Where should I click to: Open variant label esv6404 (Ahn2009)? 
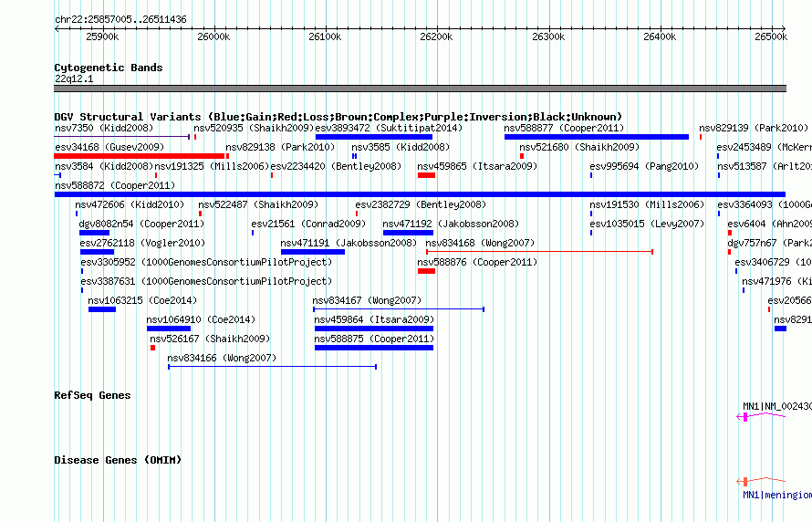click(x=769, y=224)
